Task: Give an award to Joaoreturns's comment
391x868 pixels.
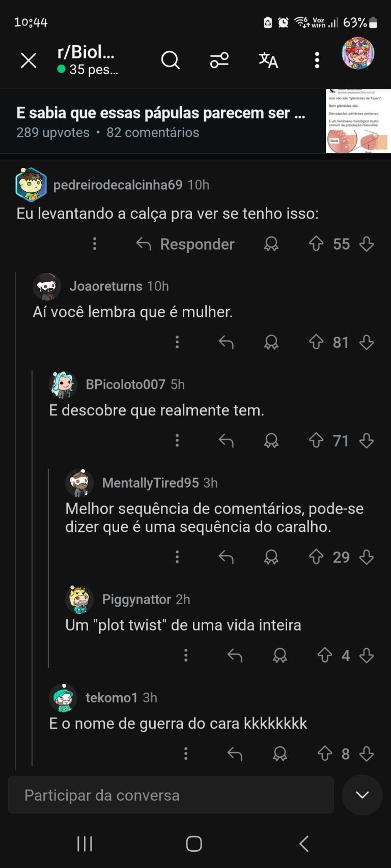Action: pos(271,342)
